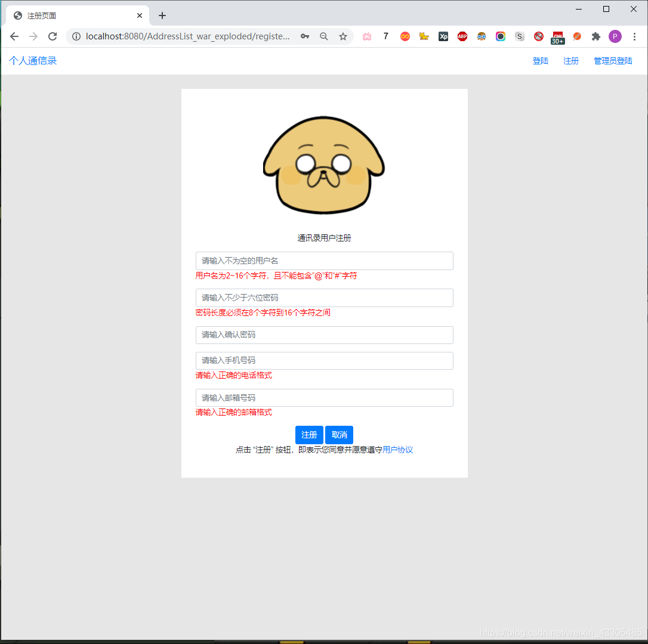Click the yellow cat extension icon
This screenshot has height=644, width=648.
tap(424, 36)
